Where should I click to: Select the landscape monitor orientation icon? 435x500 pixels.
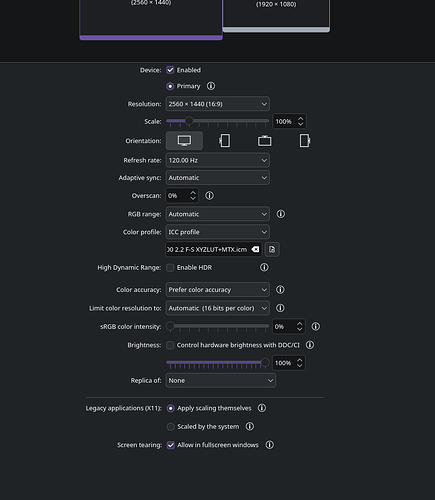(x=184, y=141)
